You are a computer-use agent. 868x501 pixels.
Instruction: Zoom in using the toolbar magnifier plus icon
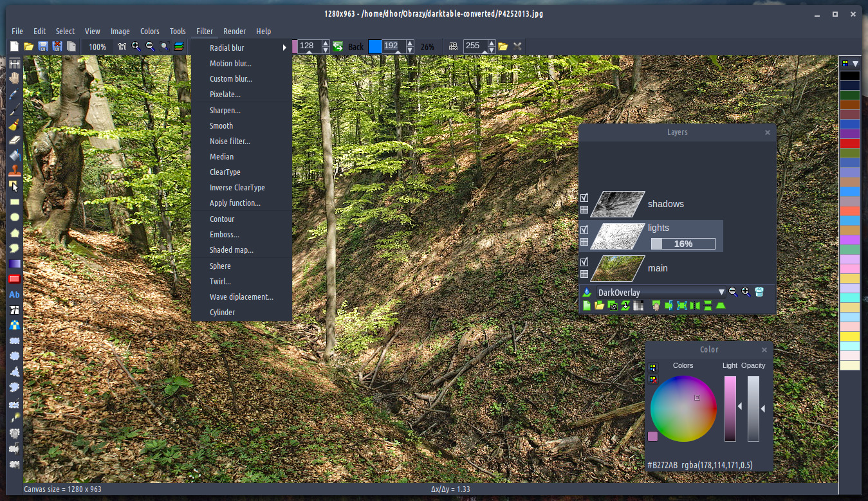tap(136, 46)
